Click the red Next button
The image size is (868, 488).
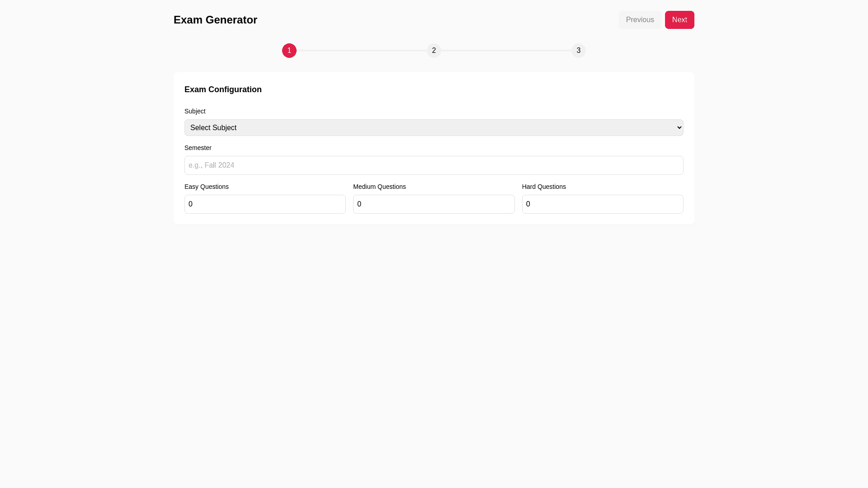click(x=679, y=20)
